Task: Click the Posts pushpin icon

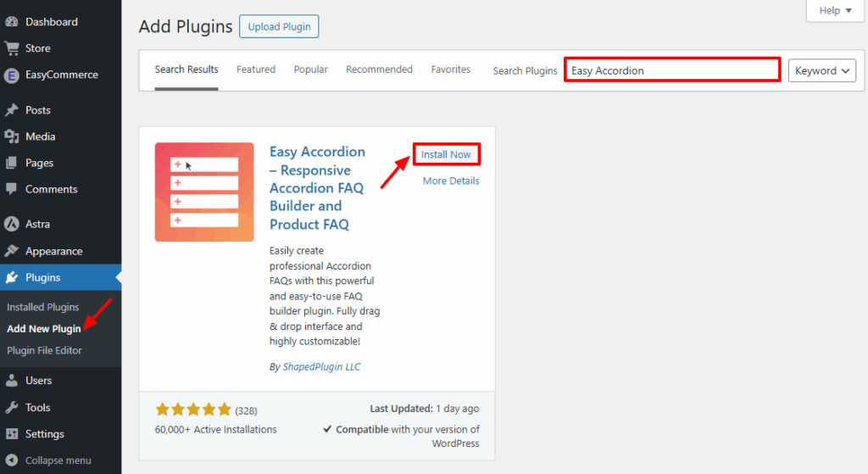Action: [x=12, y=109]
